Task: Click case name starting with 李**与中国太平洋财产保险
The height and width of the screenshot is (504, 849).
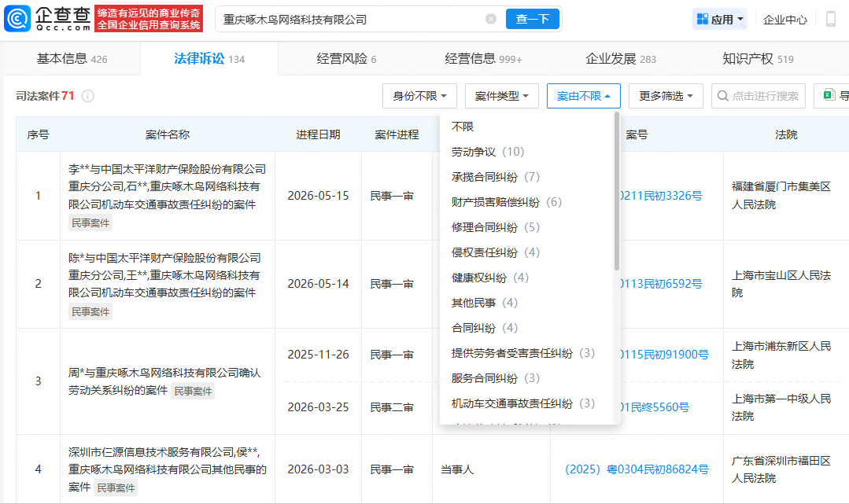Action: pos(168,187)
